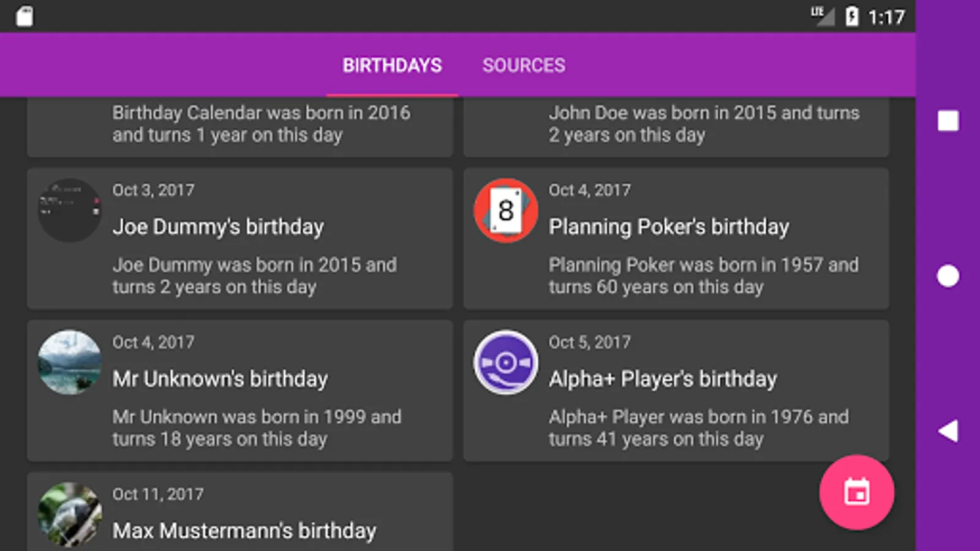Tap Max Mustermann's bird avatar photo
Screen dimensions: 980x551
tap(69, 514)
